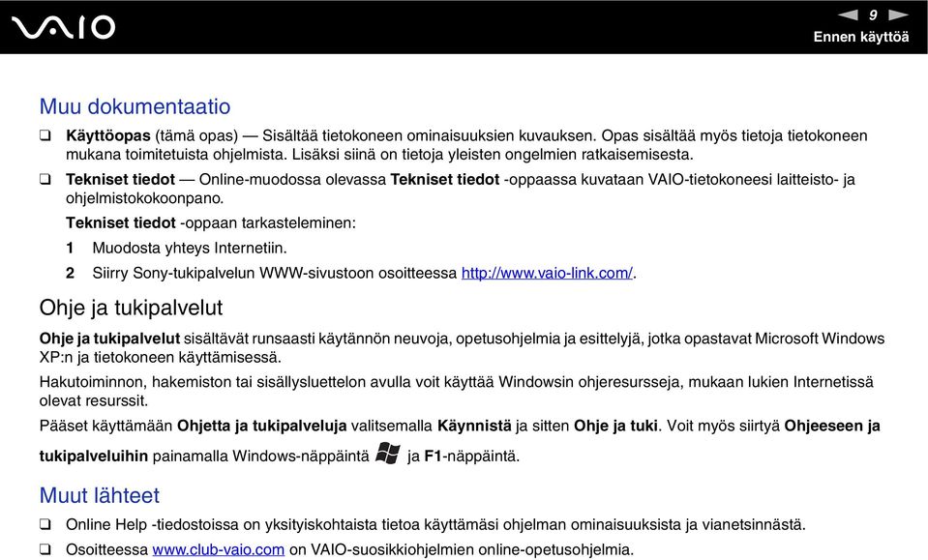Click the bold 'Ohjetta ja tukipalveluja' phrase
928x560 pixels.
(x=261, y=426)
